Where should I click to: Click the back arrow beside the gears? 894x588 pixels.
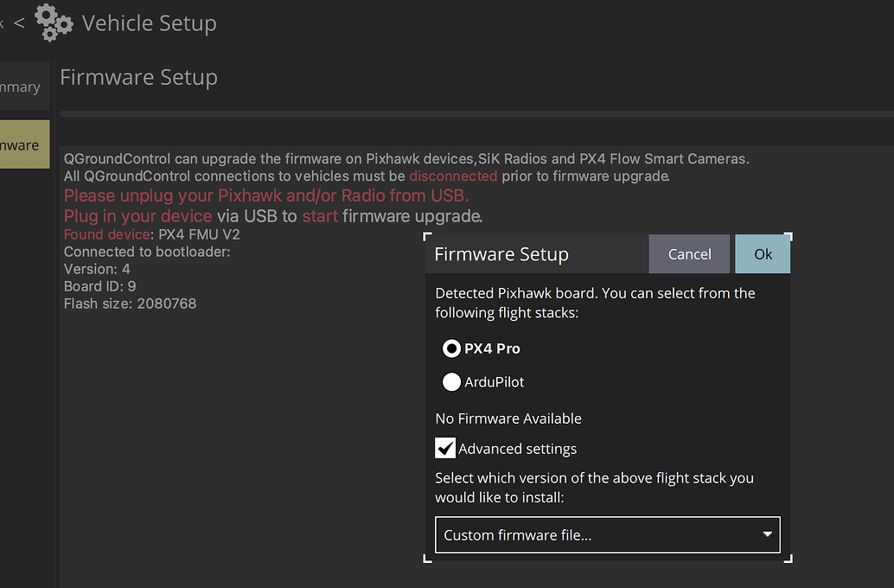point(19,23)
